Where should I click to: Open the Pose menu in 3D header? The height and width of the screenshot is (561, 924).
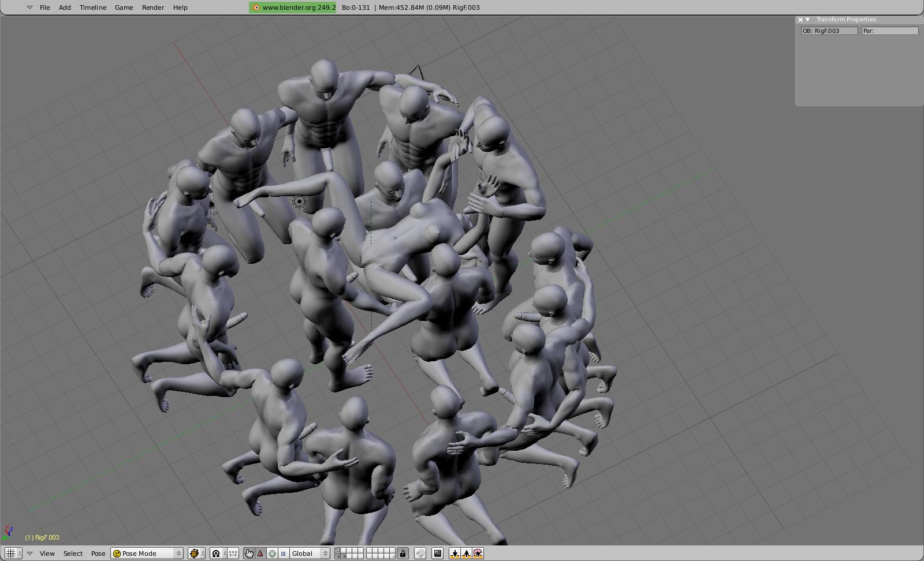(x=98, y=553)
